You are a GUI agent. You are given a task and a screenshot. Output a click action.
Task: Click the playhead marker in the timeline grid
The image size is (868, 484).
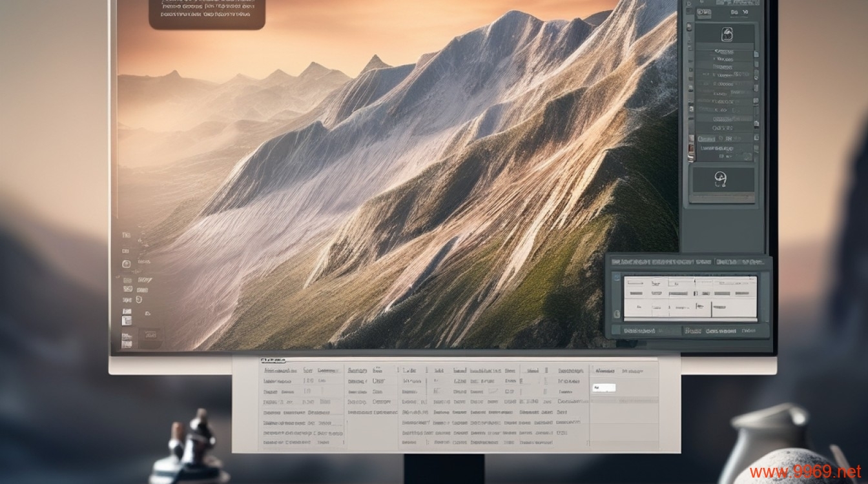[694, 282]
